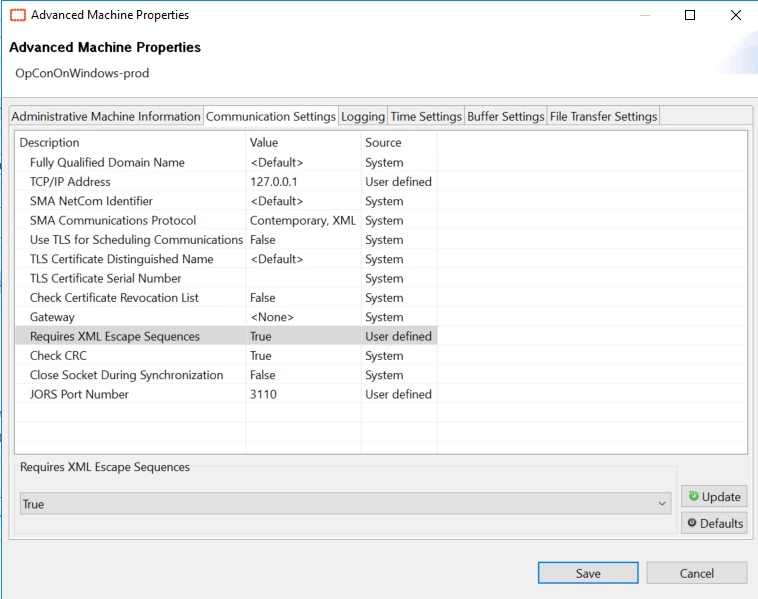Click the app icon in title bar
758x599 pixels.
coord(18,15)
